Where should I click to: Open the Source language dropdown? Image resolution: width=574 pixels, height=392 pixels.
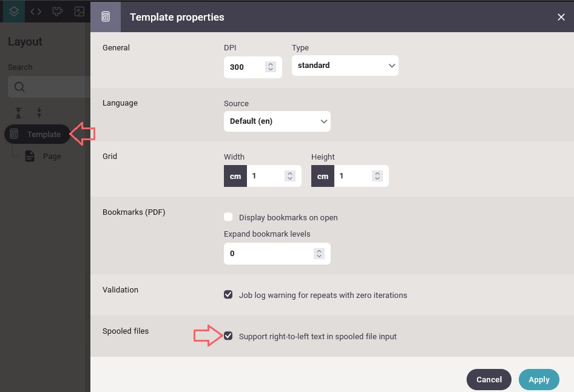coord(277,121)
